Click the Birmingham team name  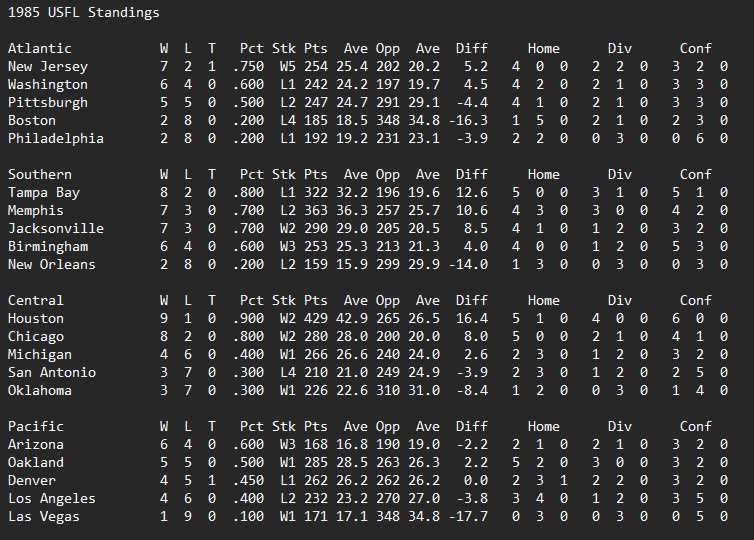click(48, 246)
